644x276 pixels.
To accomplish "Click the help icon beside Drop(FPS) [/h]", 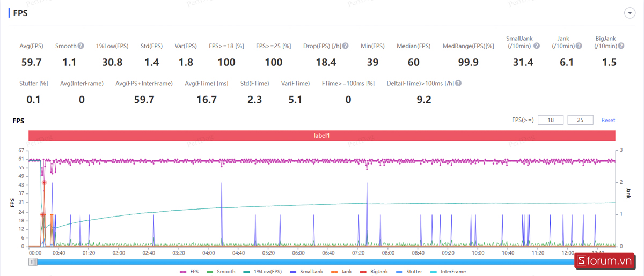I will (346, 46).
